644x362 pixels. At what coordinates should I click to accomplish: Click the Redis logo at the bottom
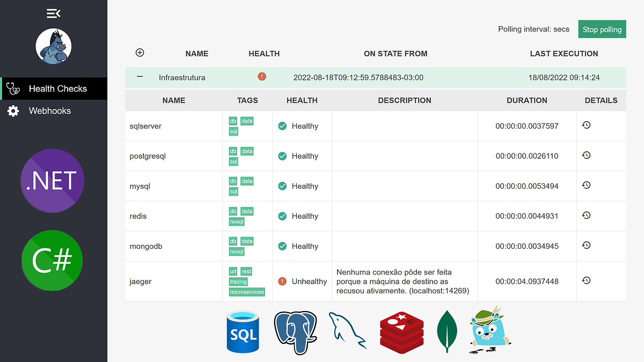pyautogui.click(x=401, y=331)
